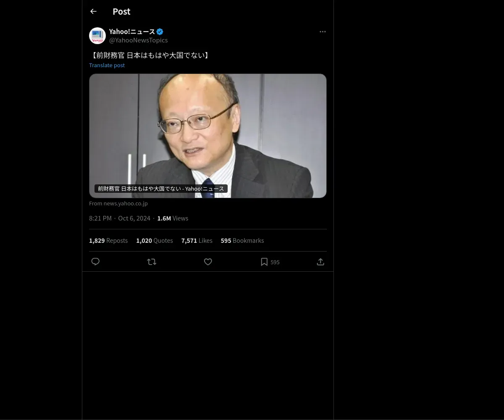
Task: Follow the From news.yahoo.co.jp source link
Action: point(118,203)
